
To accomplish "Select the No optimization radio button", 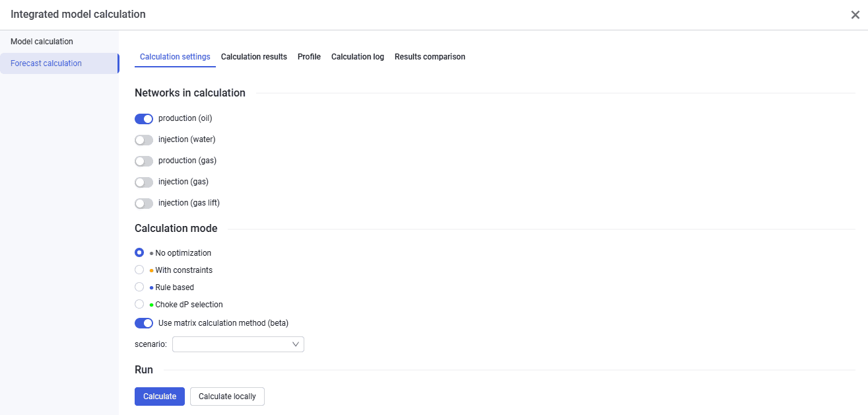I will [x=139, y=252].
